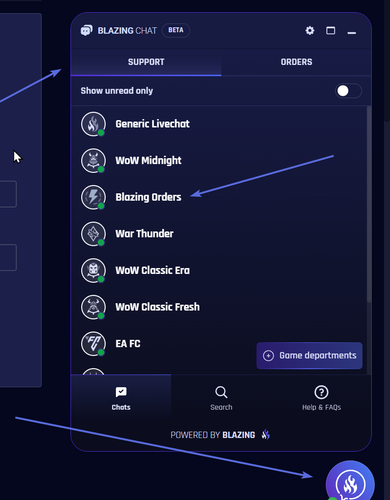Screen dimensions: 390x500
Task: Minimize the Blazing Chat widget
Action: (x=352, y=32)
